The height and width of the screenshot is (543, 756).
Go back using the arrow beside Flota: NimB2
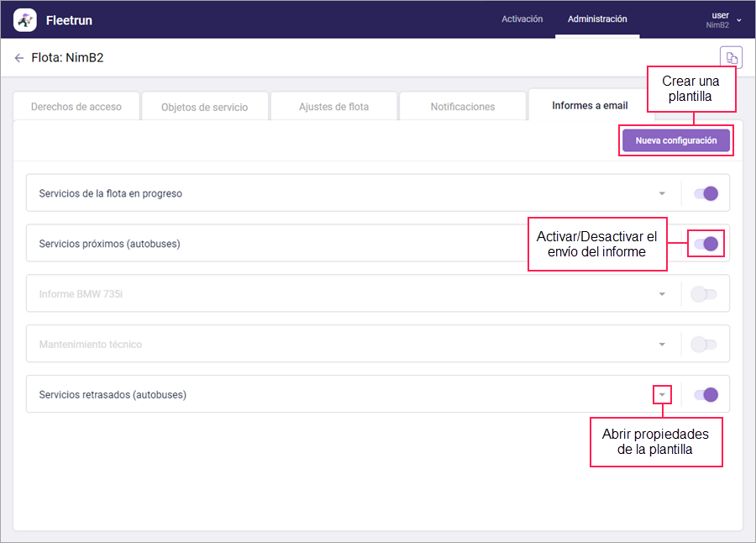pos(18,58)
